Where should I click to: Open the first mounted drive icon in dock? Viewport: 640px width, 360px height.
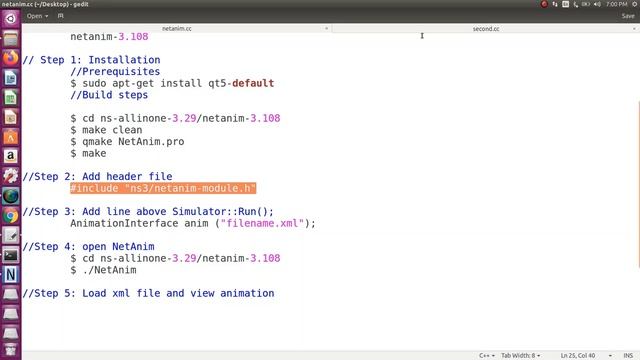(11, 294)
